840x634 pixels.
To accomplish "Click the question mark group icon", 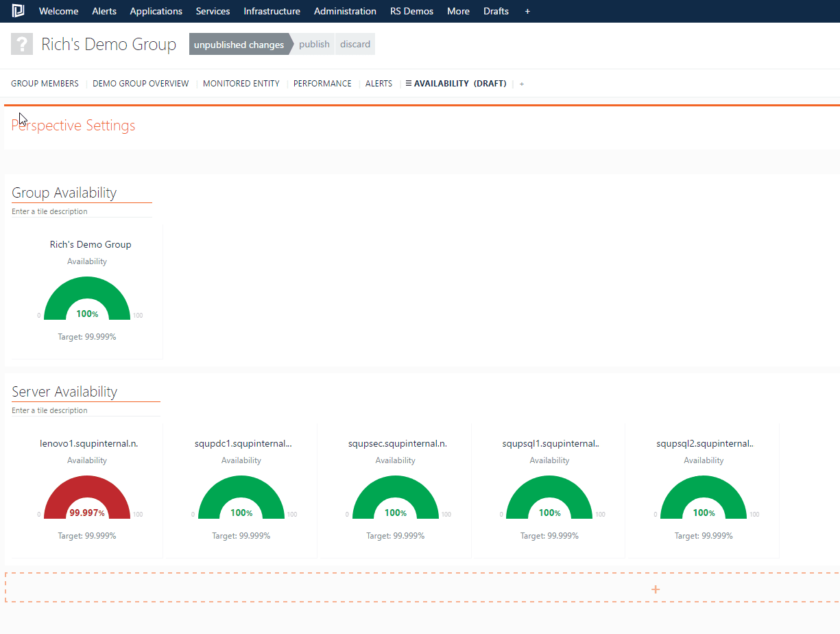I will coord(22,44).
